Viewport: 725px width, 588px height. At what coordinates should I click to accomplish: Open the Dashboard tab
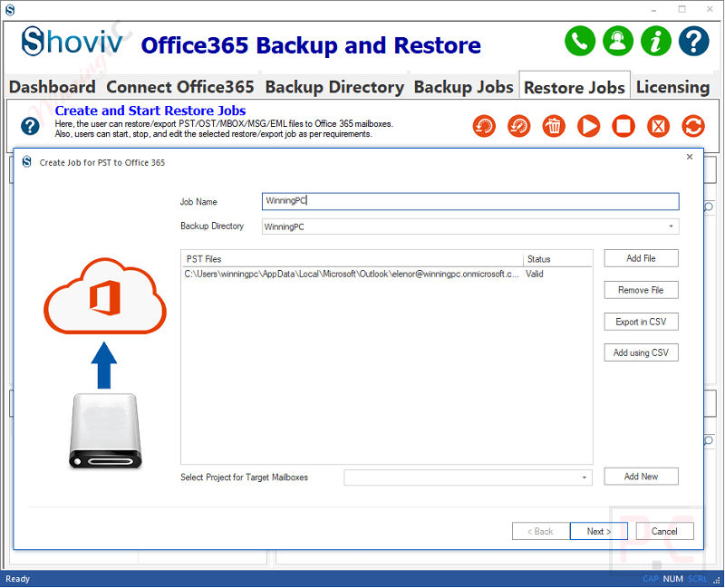click(x=53, y=87)
